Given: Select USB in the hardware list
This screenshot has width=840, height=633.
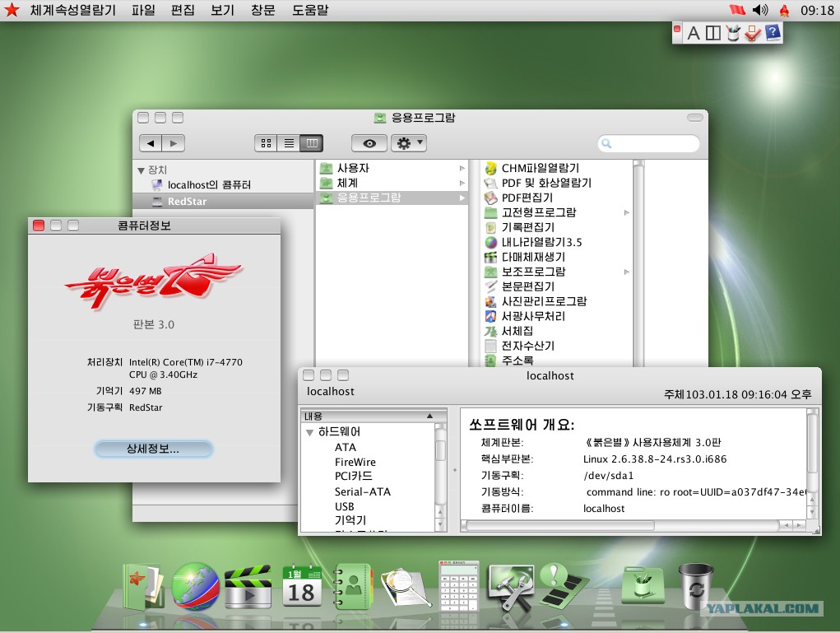Looking at the screenshot, I should tap(345, 506).
